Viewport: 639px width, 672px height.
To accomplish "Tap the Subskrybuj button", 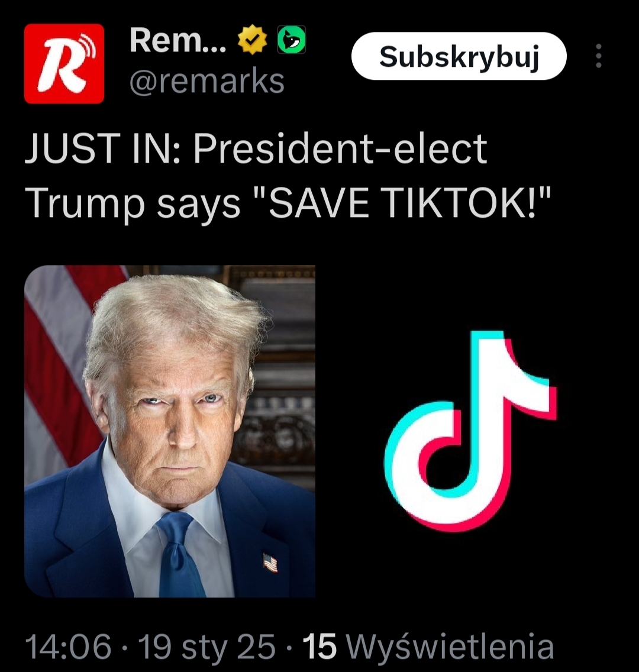I will point(459,56).
